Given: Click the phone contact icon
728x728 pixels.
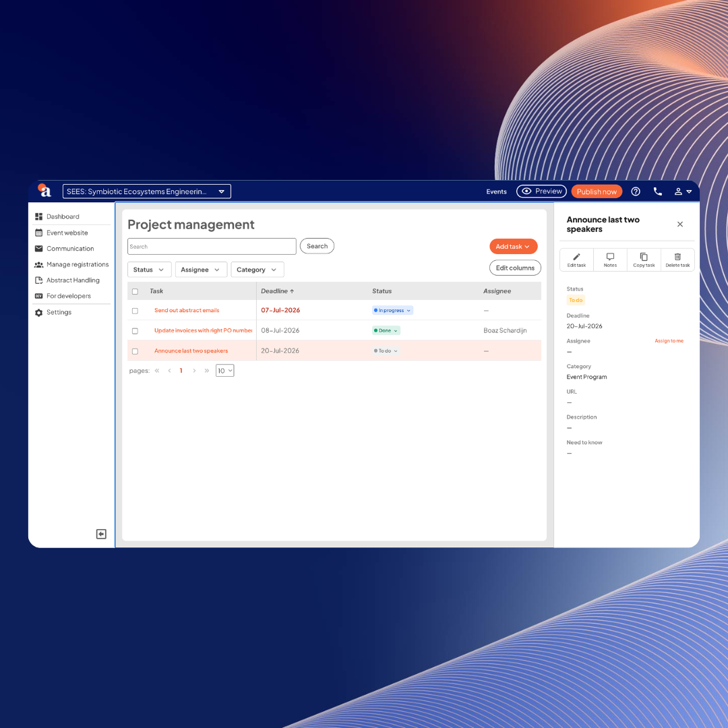Looking at the screenshot, I should (x=657, y=191).
